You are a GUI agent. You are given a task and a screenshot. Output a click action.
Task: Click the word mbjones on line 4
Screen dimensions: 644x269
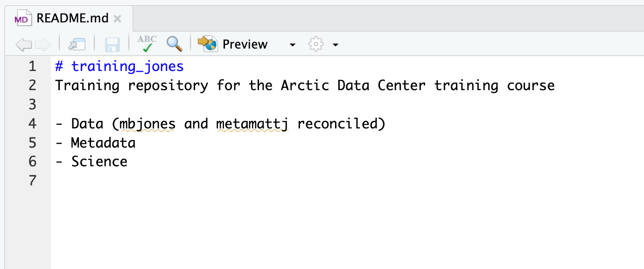[x=148, y=123]
